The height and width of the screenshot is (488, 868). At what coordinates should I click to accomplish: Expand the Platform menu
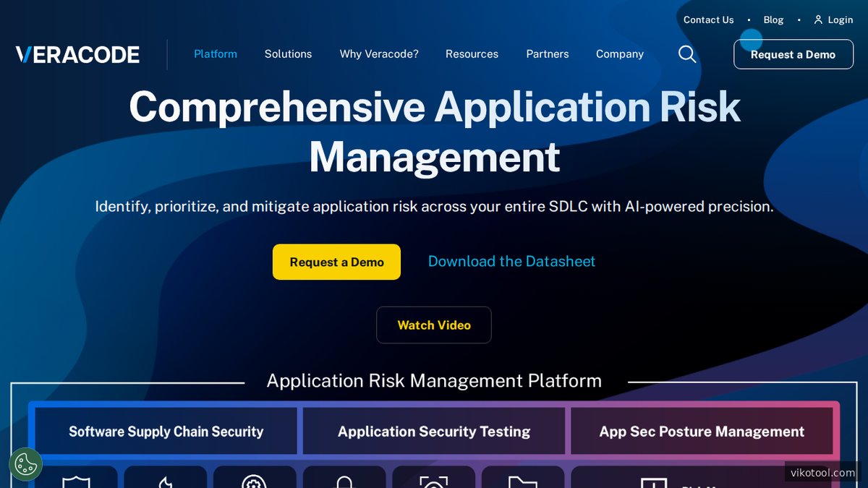tap(216, 54)
